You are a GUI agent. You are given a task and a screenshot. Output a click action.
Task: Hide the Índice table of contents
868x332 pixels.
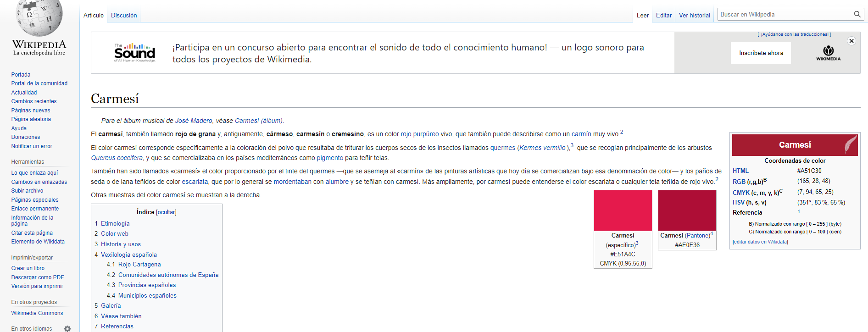166,212
